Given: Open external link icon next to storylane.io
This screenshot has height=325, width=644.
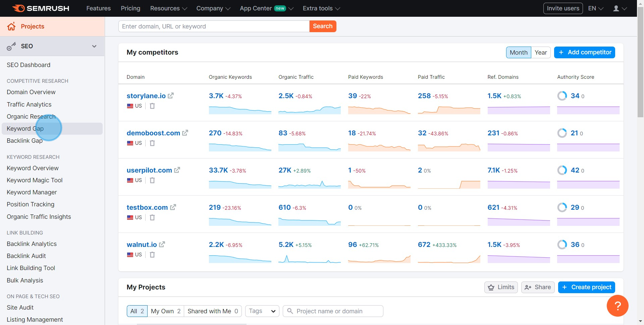Looking at the screenshot, I should 171,96.
